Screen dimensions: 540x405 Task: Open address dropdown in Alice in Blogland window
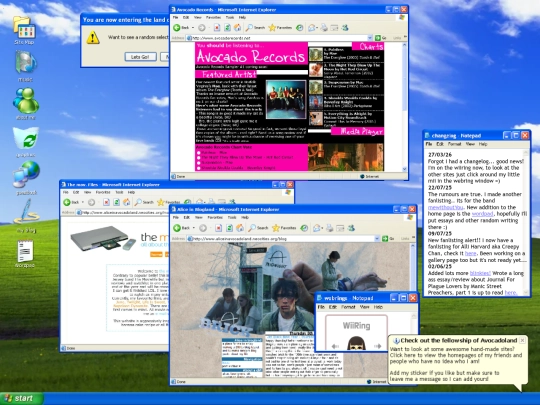[377, 238]
